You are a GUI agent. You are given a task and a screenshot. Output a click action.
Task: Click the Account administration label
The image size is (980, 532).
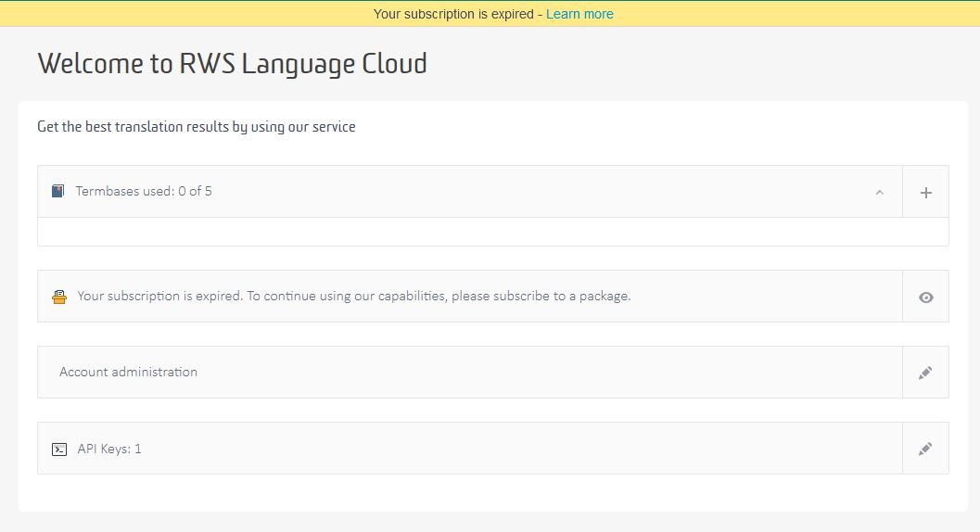coord(128,372)
